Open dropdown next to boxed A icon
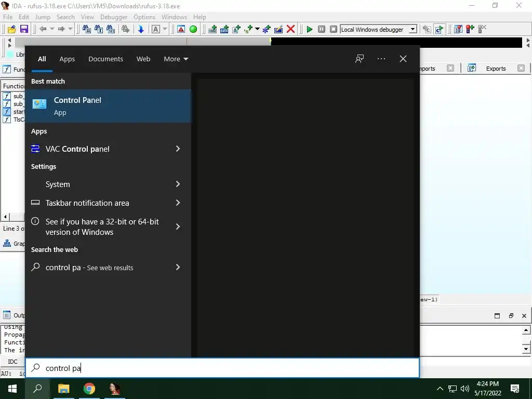The height and width of the screenshot is (399, 532). (x=165, y=29)
